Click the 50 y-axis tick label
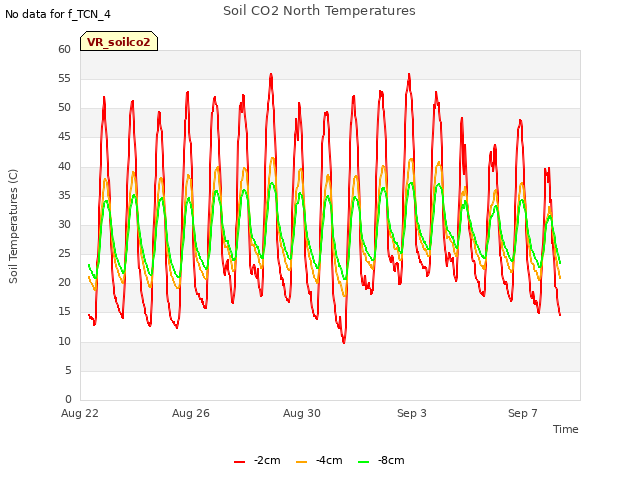Image resolution: width=640 pixels, height=480 pixels. [64, 108]
